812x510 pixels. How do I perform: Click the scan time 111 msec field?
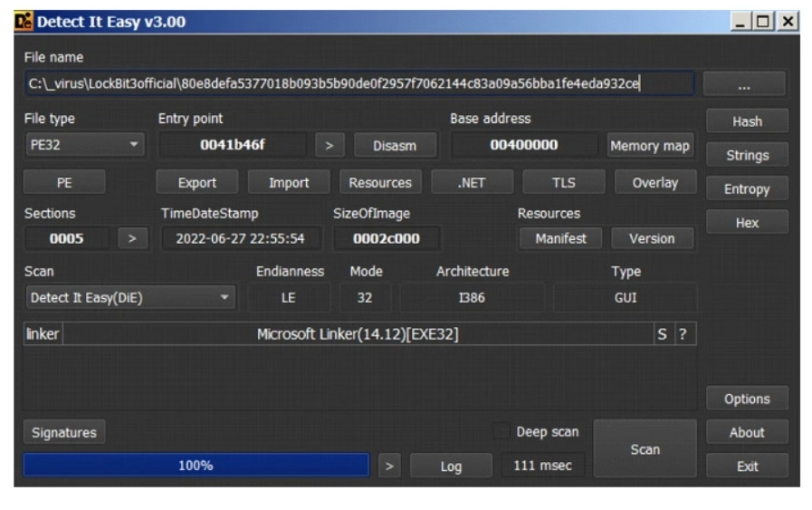[543, 466]
